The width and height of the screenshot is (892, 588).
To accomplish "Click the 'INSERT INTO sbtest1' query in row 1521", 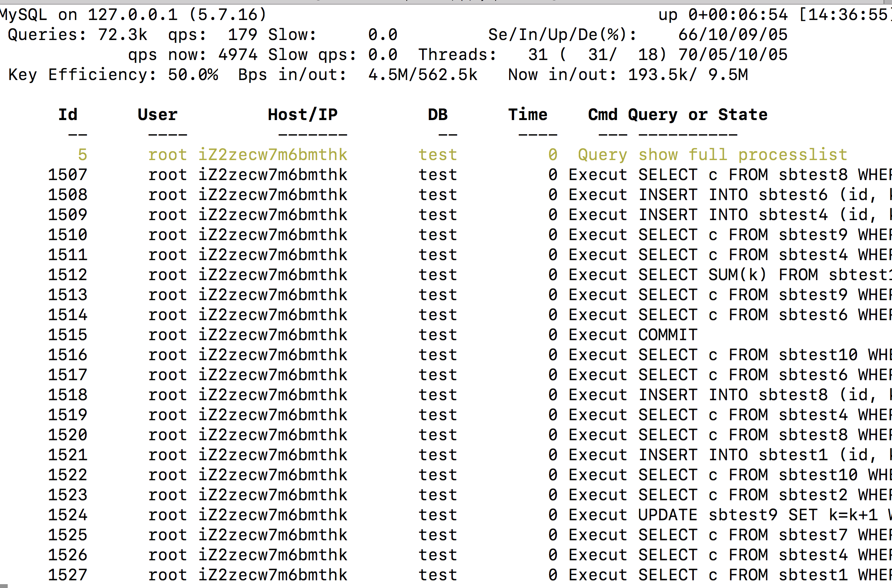I will pos(733,455).
